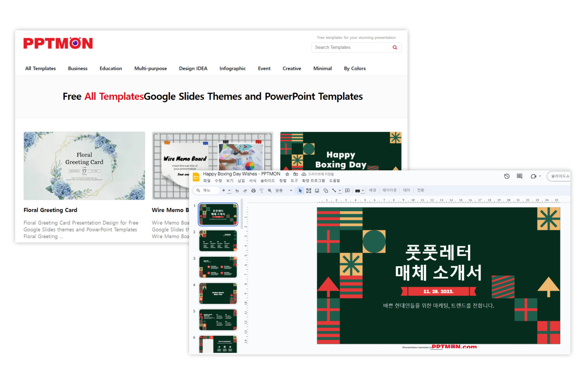Click the PPTMON logo on website
This screenshot has width=588, height=373.
[x=58, y=43]
